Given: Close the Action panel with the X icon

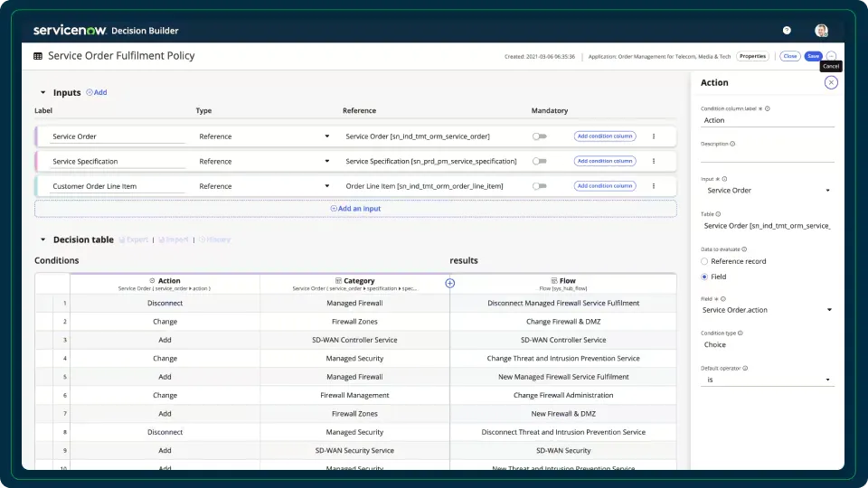Looking at the screenshot, I should (x=831, y=82).
